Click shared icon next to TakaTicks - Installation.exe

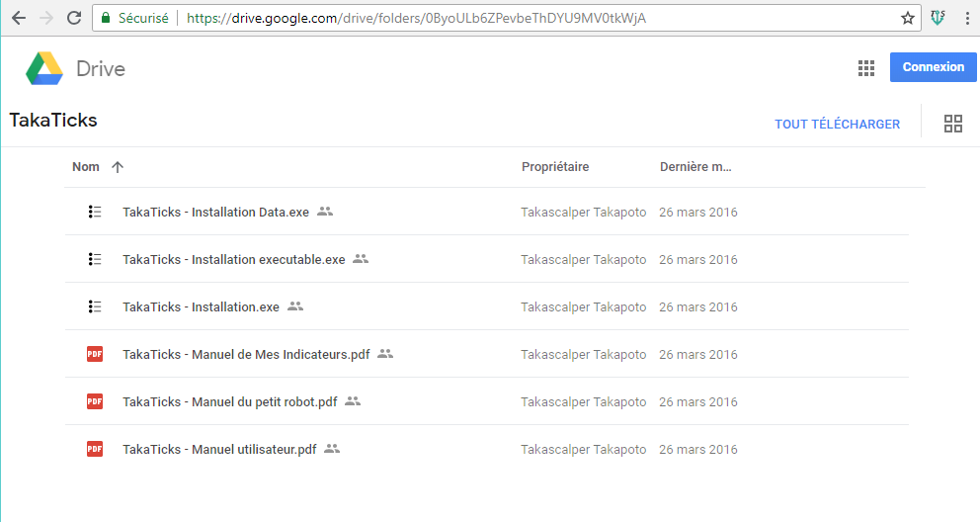[295, 305]
